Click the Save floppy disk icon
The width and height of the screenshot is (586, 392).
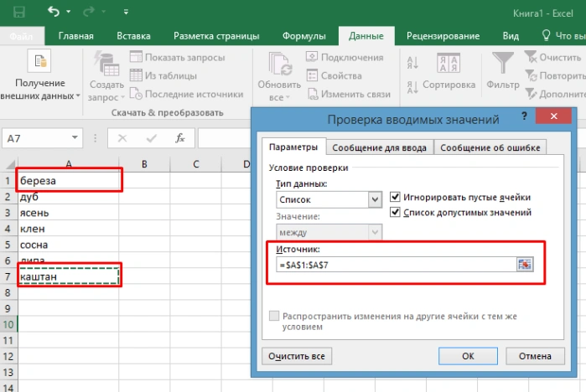19,13
